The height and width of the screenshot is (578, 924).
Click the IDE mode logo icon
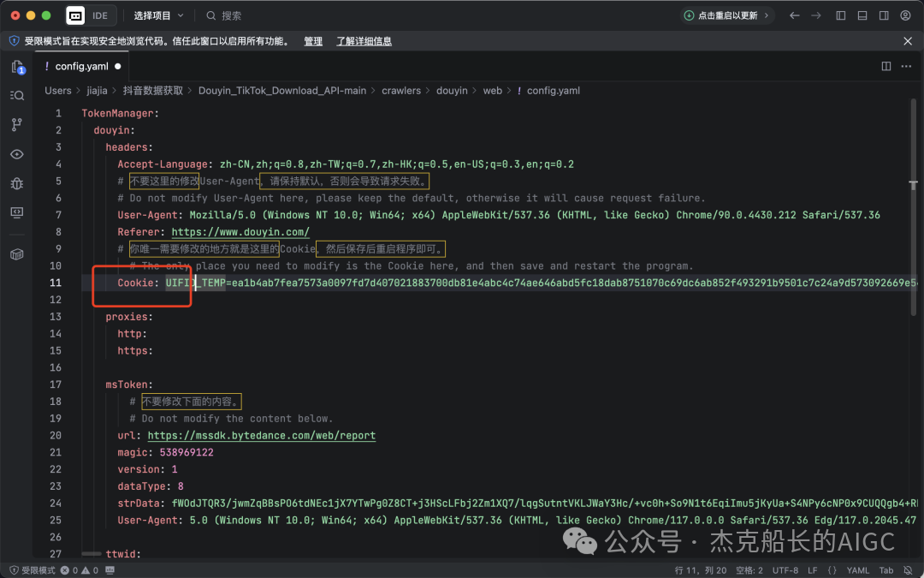(x=75, y=15)
